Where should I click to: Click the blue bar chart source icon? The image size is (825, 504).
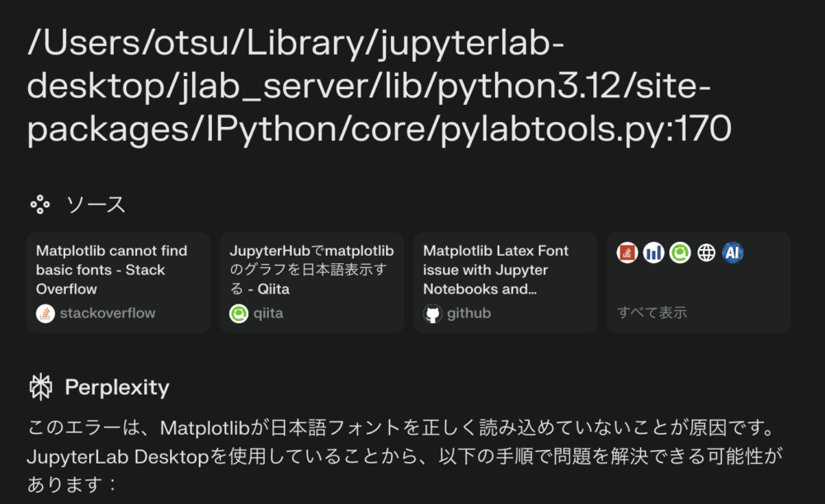point(653,253)
